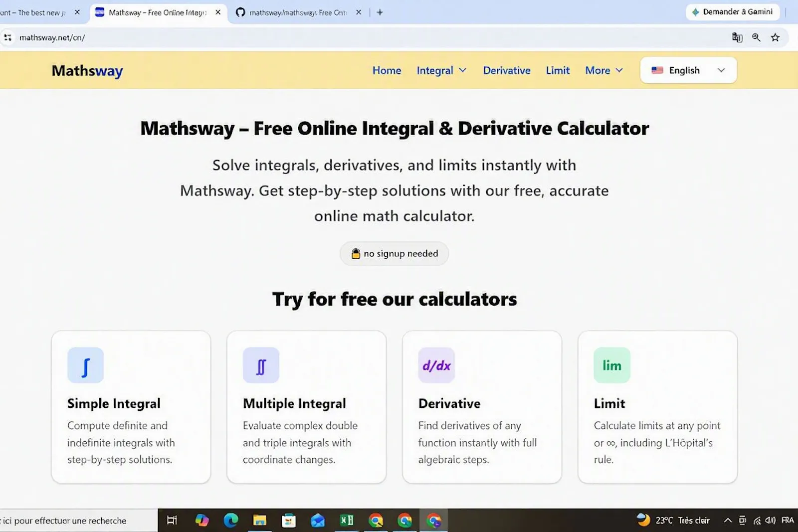Screen dimensions: 798x532
Task: Open network settings in system tray
Action: point(757,521)
